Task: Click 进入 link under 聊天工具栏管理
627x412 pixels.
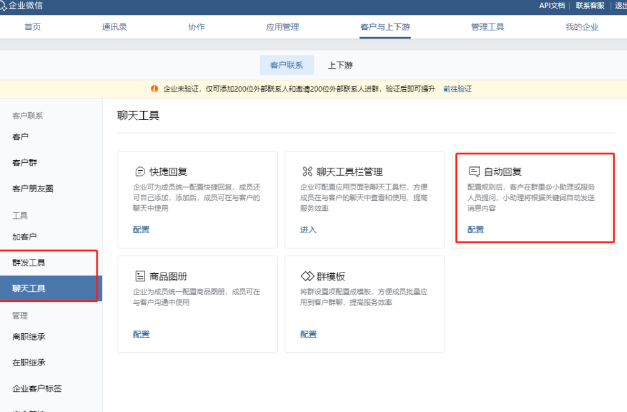Action: click(308, 230)
